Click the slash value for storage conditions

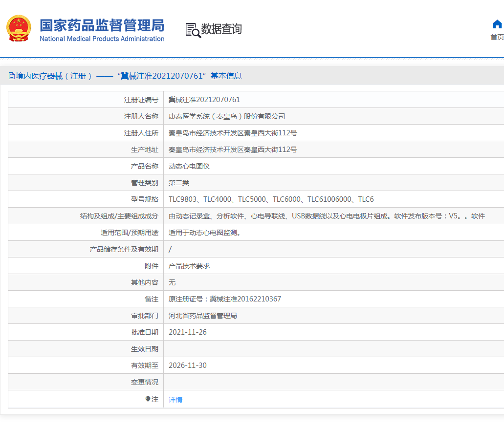170,249
